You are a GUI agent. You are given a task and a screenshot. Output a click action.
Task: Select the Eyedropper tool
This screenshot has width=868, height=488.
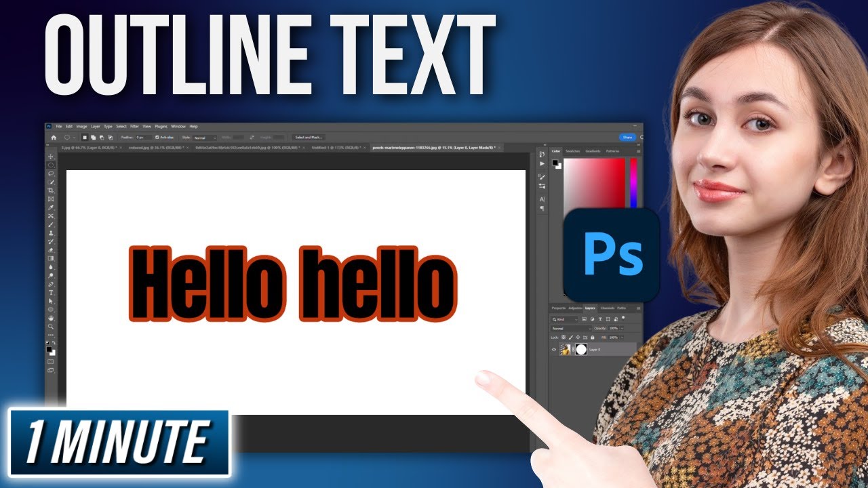50,207
